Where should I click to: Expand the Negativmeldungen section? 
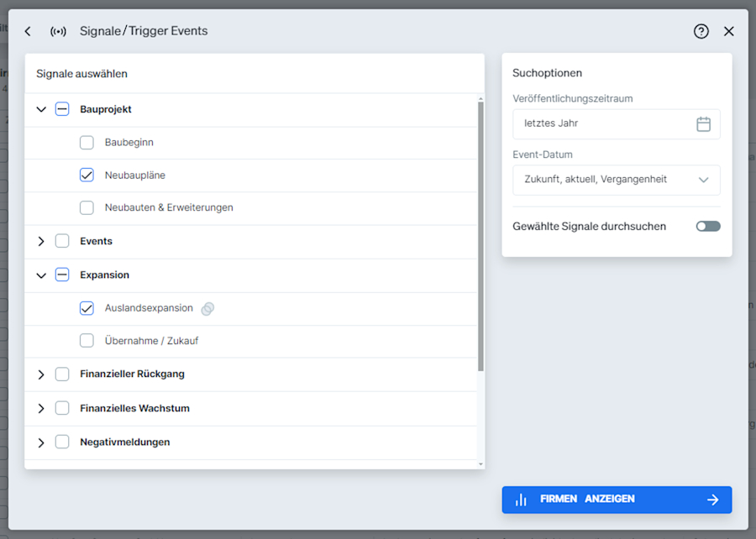[41, 442]
